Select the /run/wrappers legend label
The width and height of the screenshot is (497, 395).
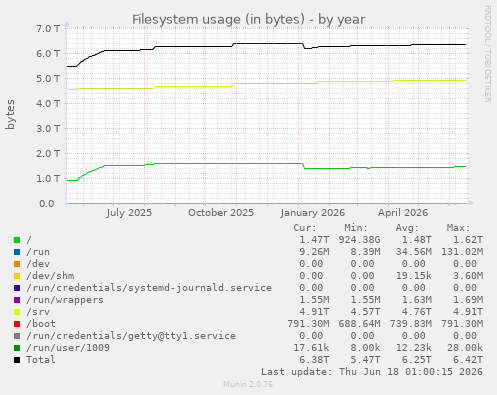point(65,300)
